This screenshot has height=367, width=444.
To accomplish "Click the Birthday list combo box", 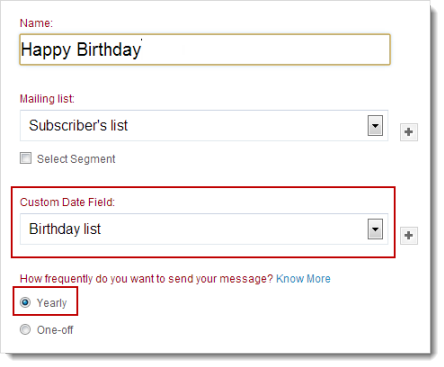I will coord(204,229).
